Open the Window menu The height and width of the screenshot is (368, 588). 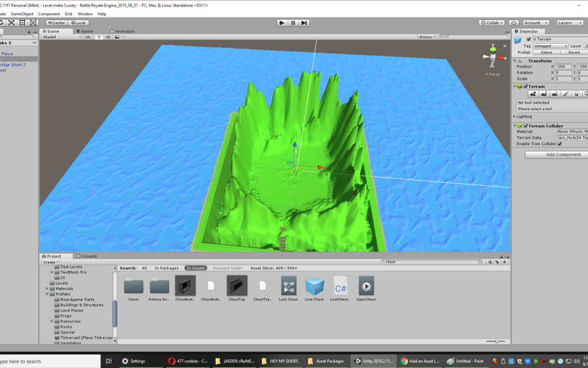[85, 14]
